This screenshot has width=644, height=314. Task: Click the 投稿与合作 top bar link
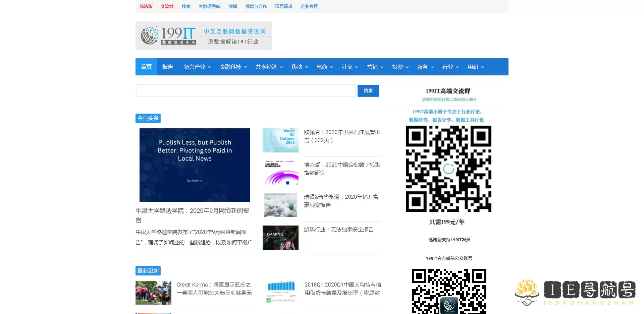[256, 6]
